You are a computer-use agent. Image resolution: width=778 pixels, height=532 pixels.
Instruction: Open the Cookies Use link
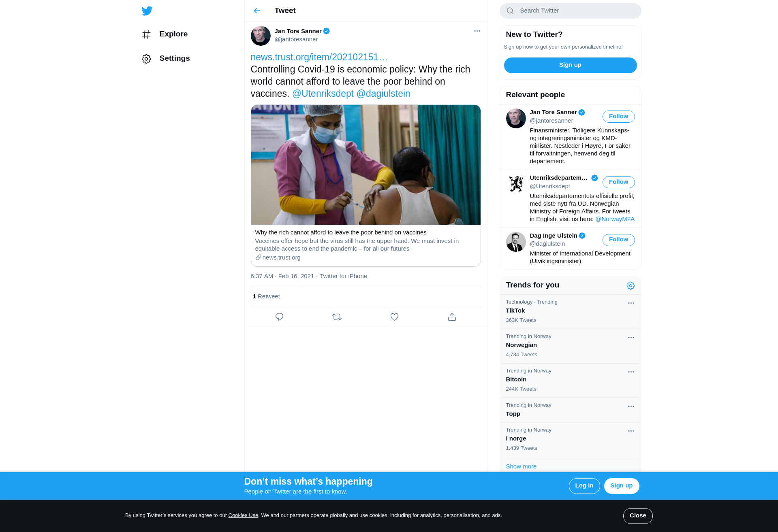coord(243,515)
